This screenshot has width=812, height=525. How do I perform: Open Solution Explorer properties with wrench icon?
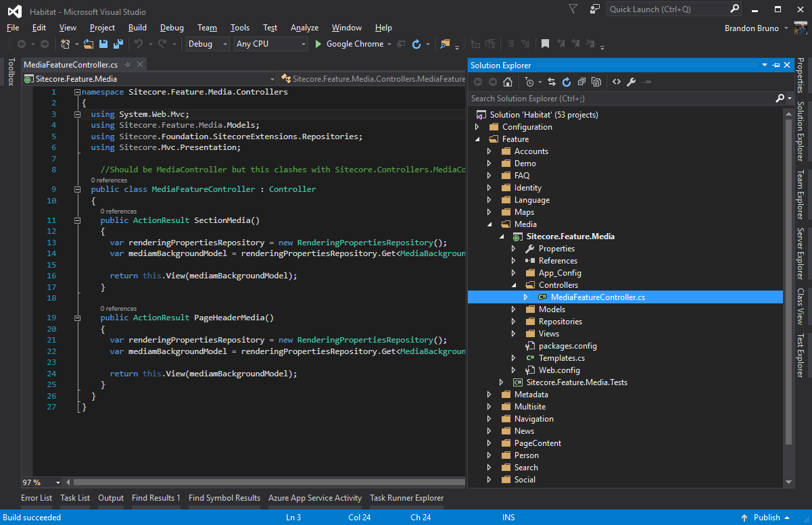631,81
